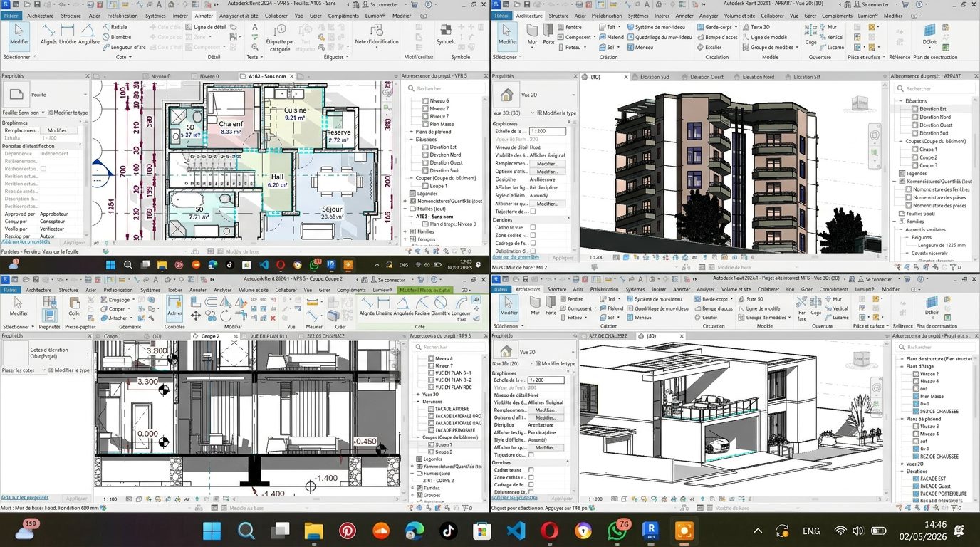
Task: Open Visual Studio Code from the taskbar
Action: (516, 531)
